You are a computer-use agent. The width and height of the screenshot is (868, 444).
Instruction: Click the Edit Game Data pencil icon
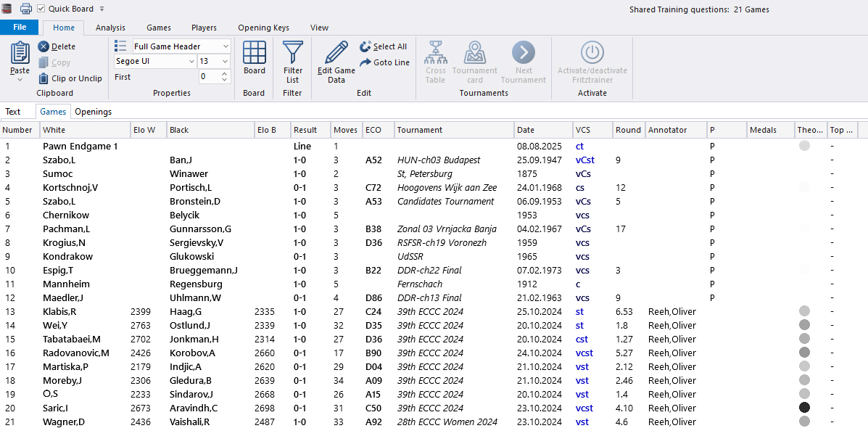click(x=336, y=53)
